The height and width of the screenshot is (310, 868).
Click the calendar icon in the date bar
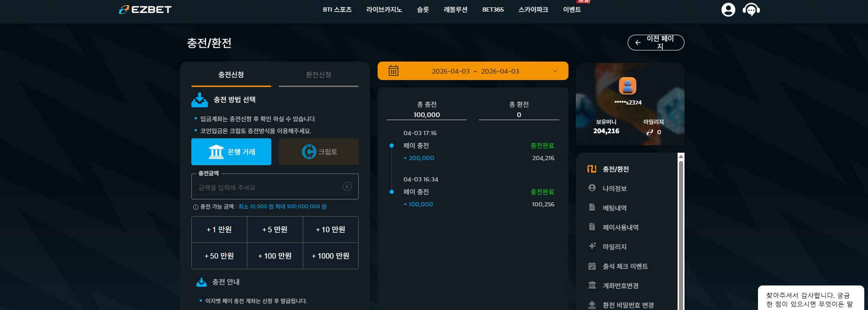[x=393, y=71]
